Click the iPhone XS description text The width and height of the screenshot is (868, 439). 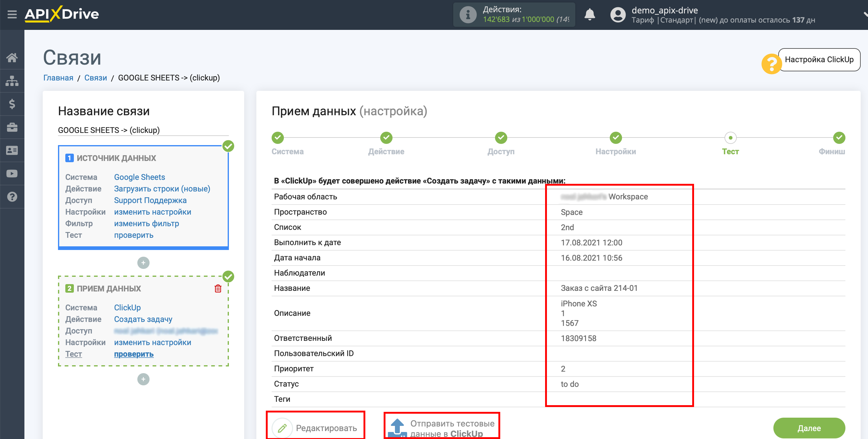point(579,304)
